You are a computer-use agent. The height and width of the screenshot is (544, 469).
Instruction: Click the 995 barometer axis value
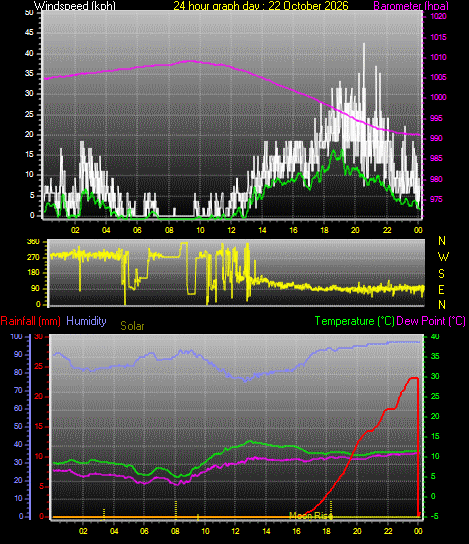(x=436, y=118)
